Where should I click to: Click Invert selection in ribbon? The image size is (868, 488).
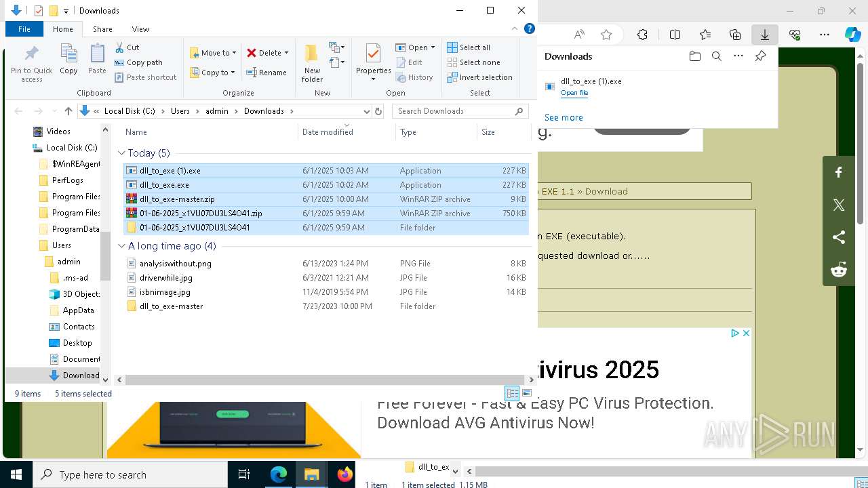click(x=479, y=77)
